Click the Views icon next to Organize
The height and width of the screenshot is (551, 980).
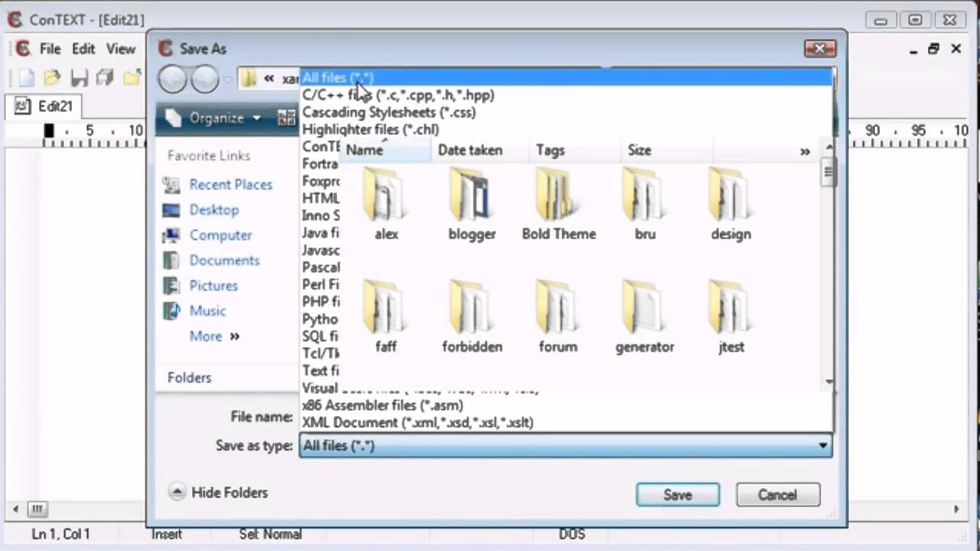[286, 118]
